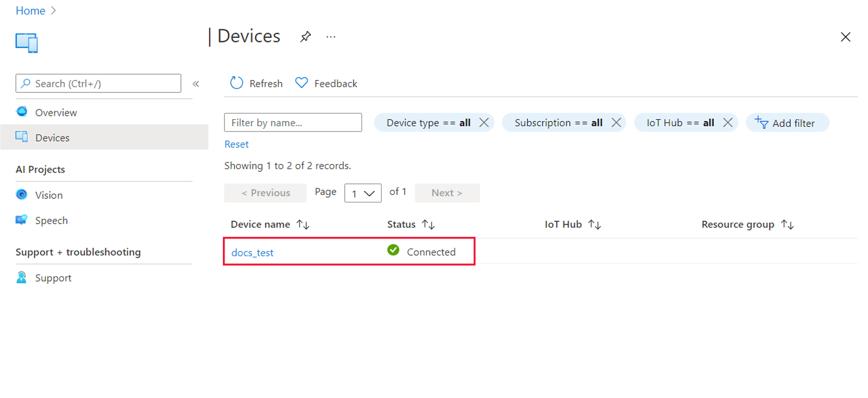Remove the Device type filter
868x398 pixels.
pyautogui.click(x=484, y=123)
